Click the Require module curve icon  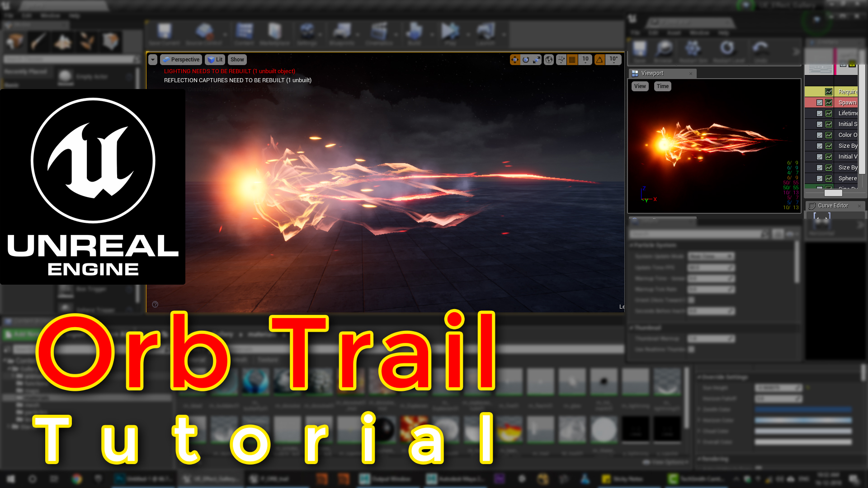point(829,92)
